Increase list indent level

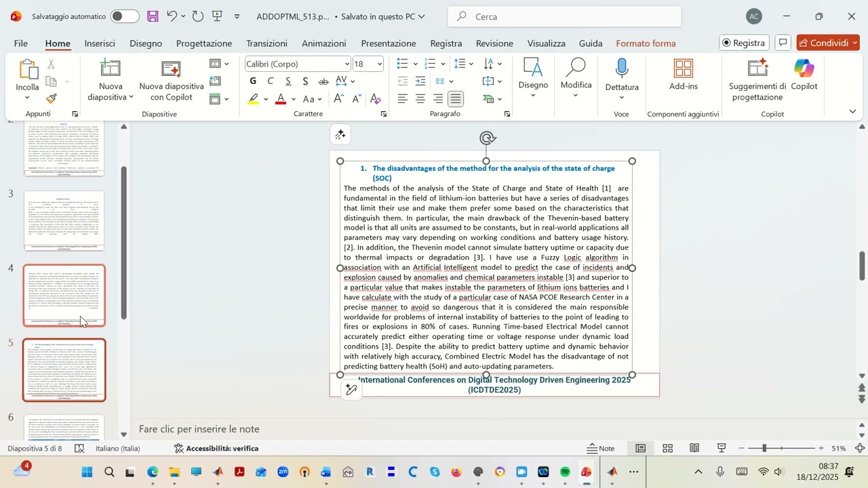420,81
